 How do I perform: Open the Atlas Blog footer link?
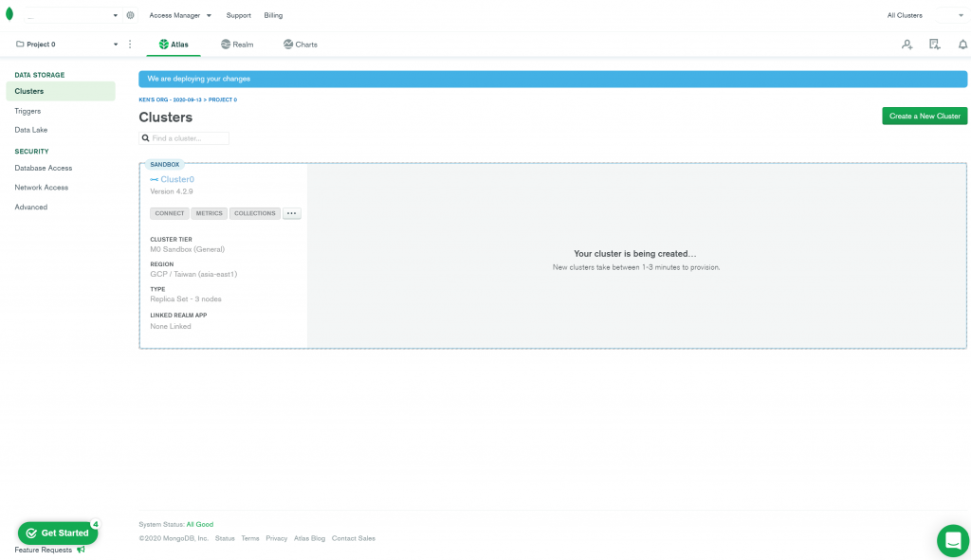(x=310, y=538)
